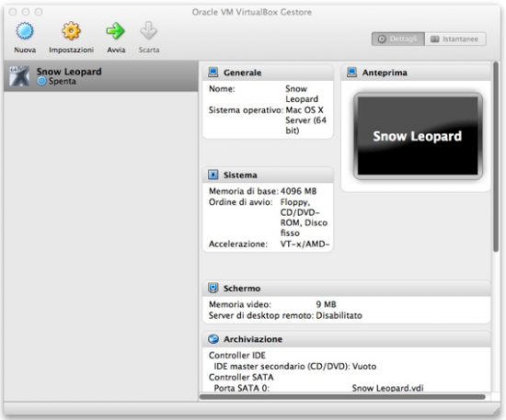The height and width of the screenshot is (420, 506).
Task: Click the Schermo section display icon
Action: [x=213, y=288]
